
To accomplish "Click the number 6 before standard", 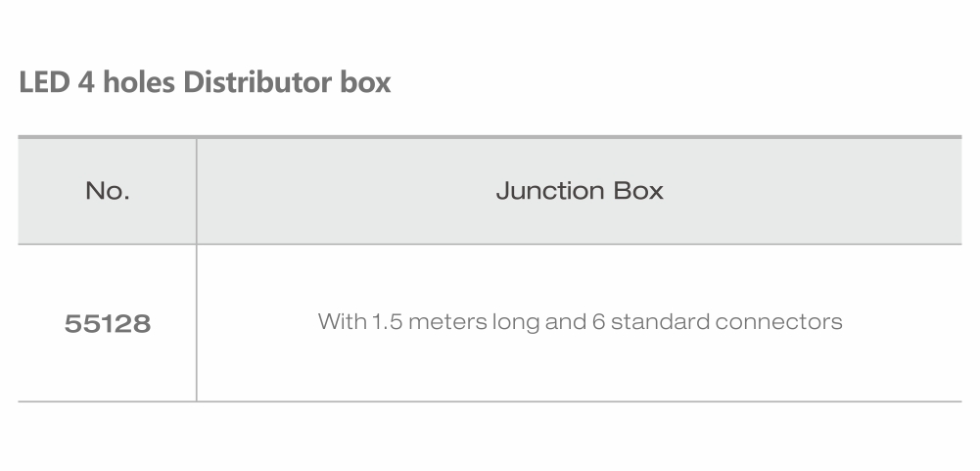I will [x=599, y=321].
